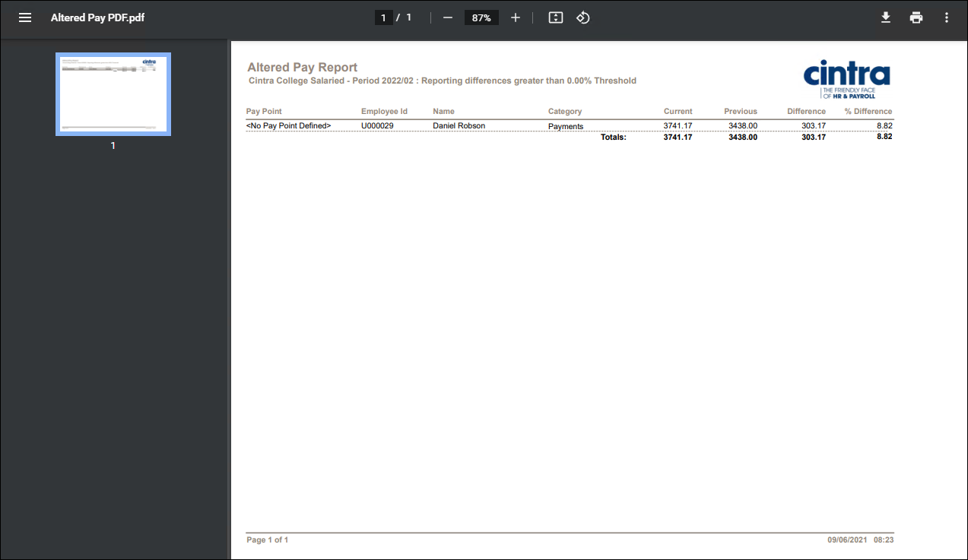Click the Current column header
Viewport: 968px width, 560px height.
pos(678,111)
